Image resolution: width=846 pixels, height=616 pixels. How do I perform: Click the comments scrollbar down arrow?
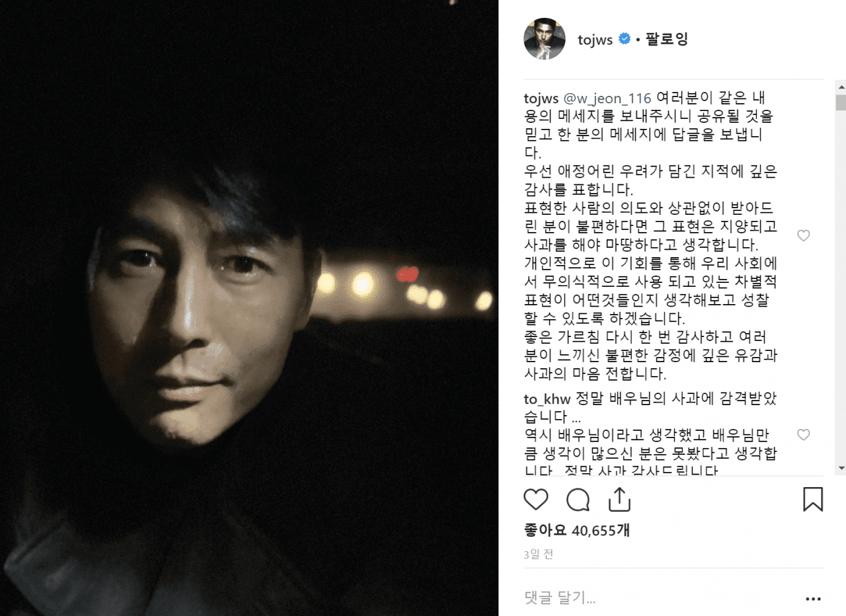pos(841,467)
